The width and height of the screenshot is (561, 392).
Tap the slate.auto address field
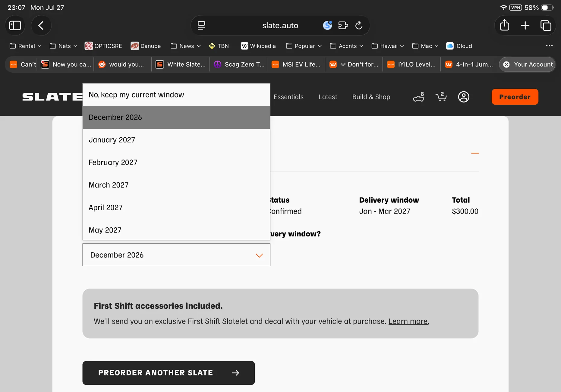[x=280, y=25]
